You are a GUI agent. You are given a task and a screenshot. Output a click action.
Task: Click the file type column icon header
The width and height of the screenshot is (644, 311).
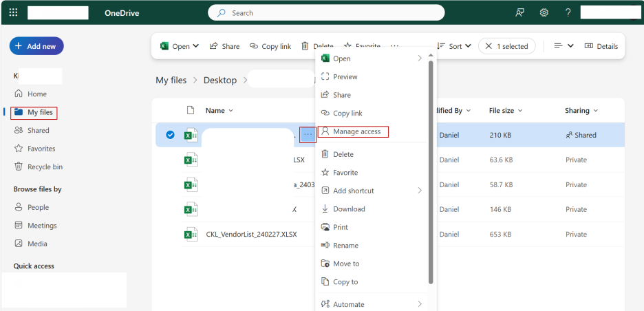pos(190,110)
